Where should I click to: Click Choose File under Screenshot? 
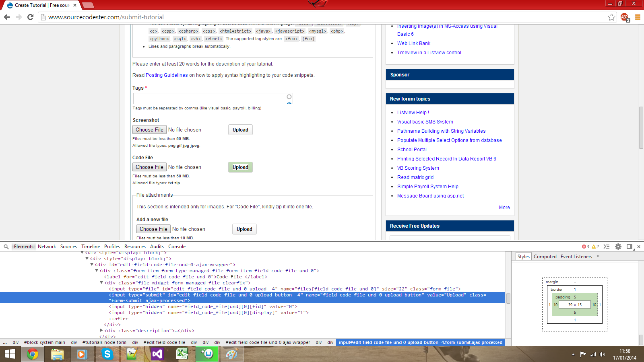point(149,130)
